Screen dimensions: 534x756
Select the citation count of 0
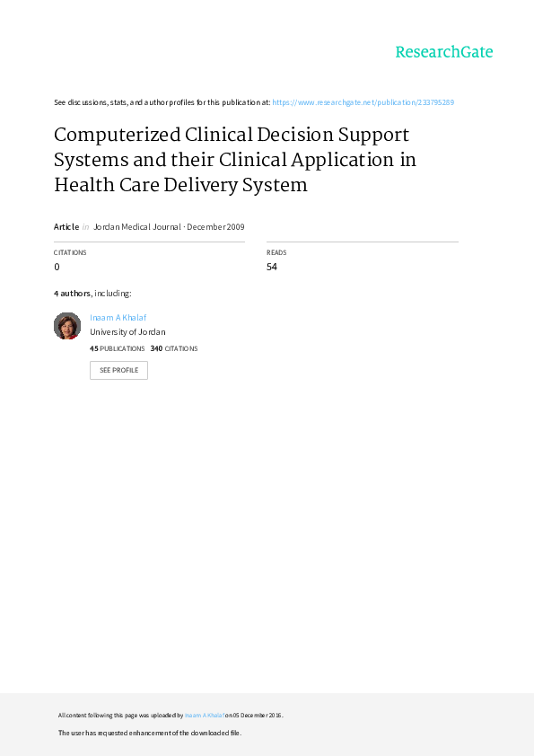pyautogui.click(x=57, y=267)
